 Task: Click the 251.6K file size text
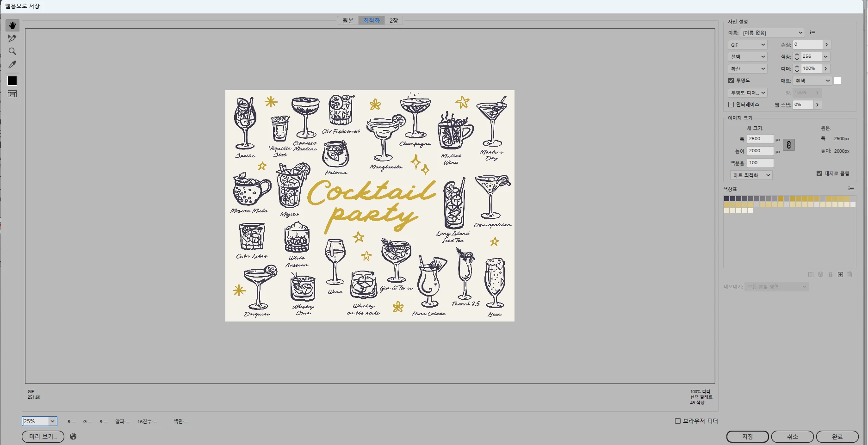pos(34,397)
